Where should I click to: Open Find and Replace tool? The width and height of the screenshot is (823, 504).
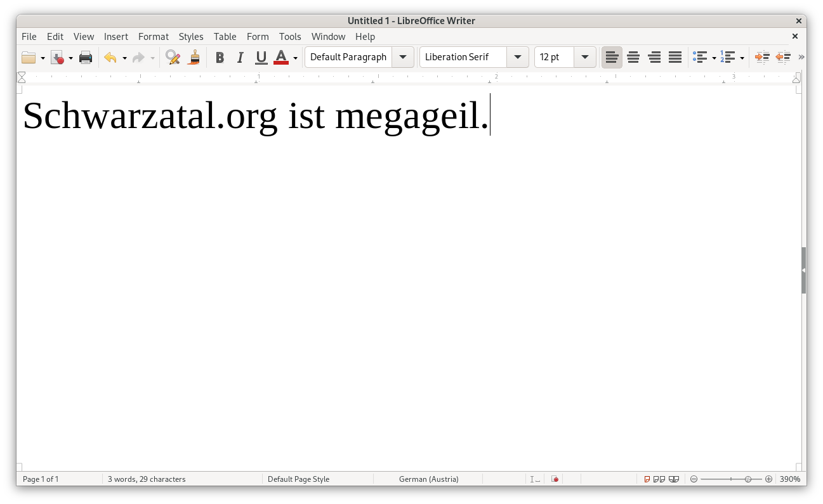173,58
